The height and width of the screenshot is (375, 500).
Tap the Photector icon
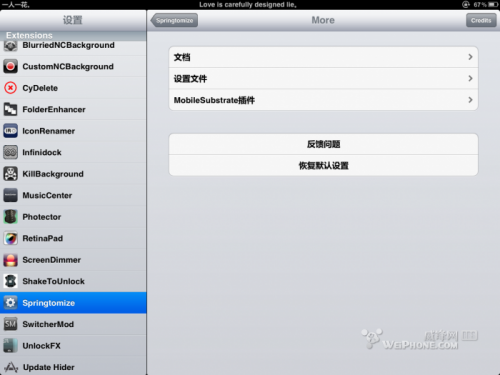click(10, 217)
